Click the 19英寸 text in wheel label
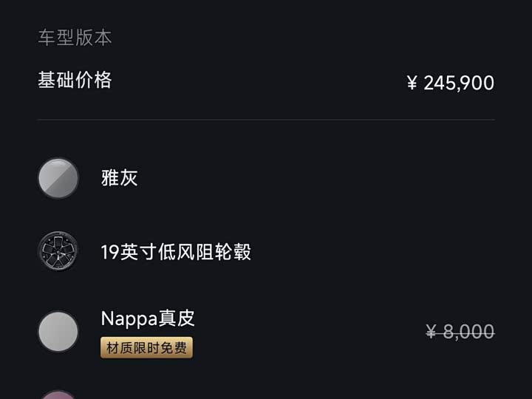The height and width of the screenshot is (399, 532). tap(129, 252)
